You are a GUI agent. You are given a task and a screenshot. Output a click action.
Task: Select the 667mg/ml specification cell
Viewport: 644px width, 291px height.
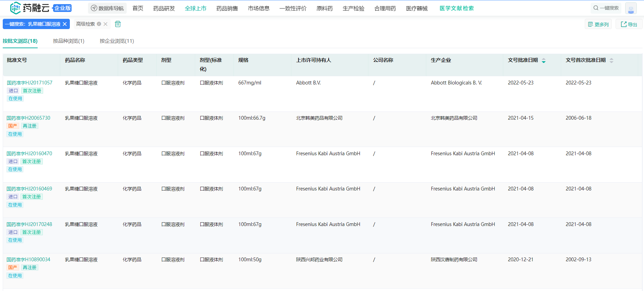pyautogui.click(x=250, y=83)
